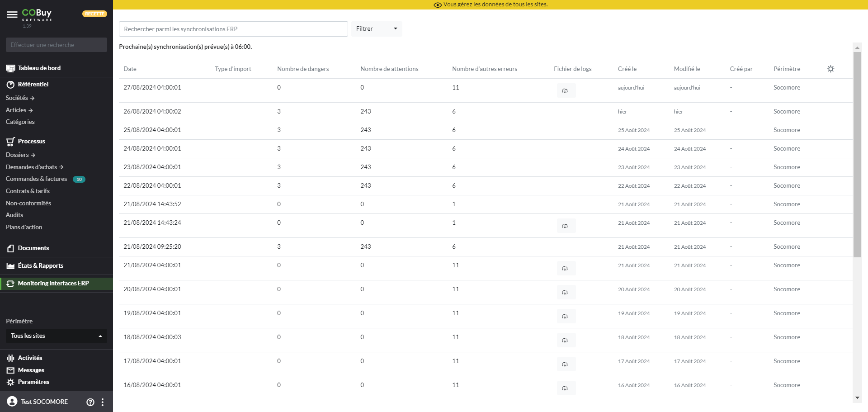The height and width of the screenshot is (412, 868).
Task: Open Contrats & tarifs page
Action: tap(28, 191)
